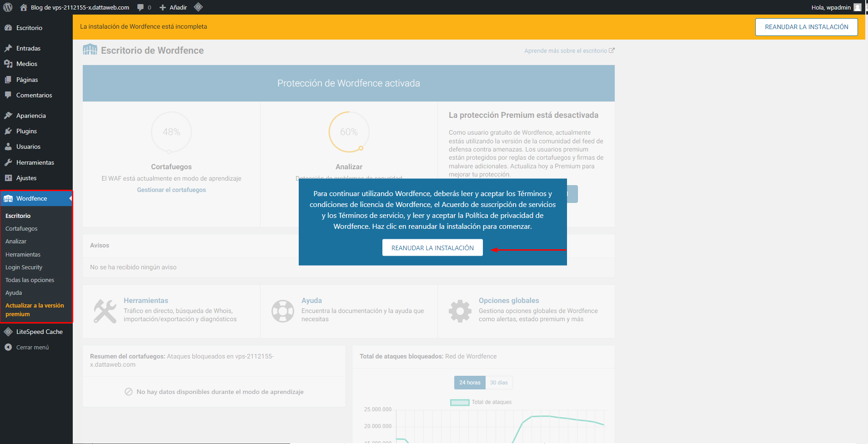Open 'Aprende más sobre el escritorio' link

pos(566,50)
